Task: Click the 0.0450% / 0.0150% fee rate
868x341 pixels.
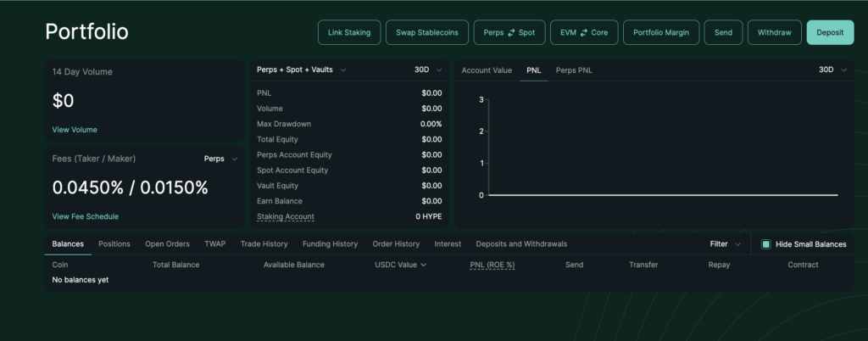Action: pos(130,188)
